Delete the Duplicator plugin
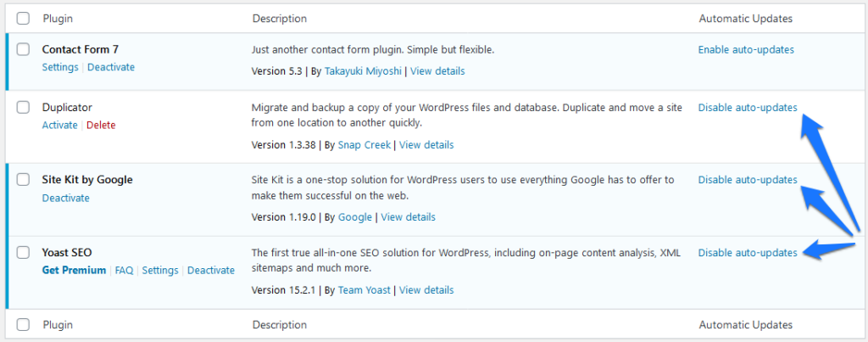868x342 pixels. point(101,126)
